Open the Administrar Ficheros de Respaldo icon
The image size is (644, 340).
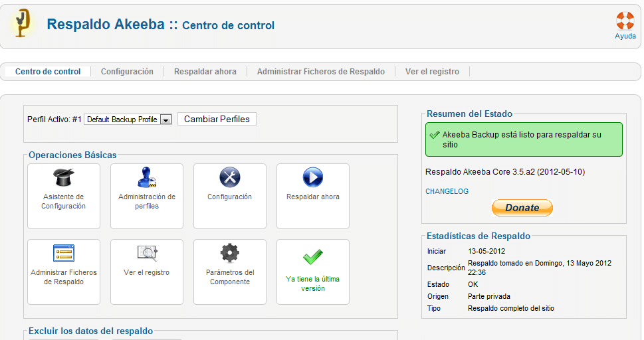pyautogui.click(x=64, y=253)
